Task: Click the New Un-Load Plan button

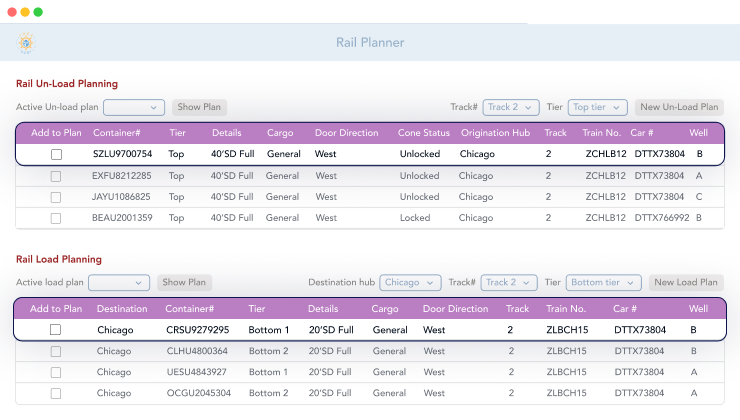Action: coord(679,107)
